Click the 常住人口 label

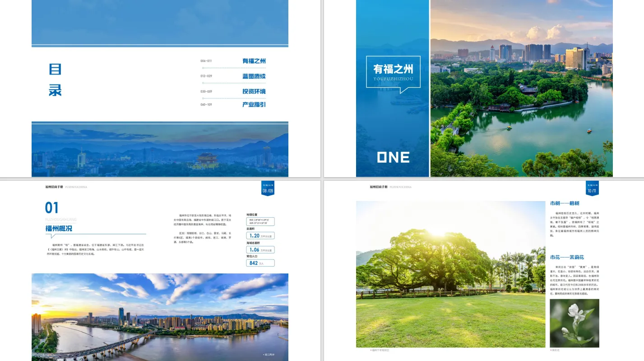[x=252, y=257]
